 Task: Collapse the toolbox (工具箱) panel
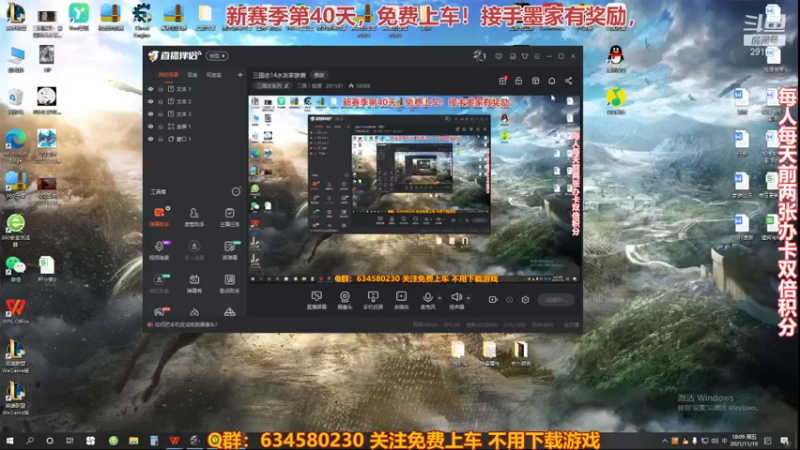tap(236, 192)
